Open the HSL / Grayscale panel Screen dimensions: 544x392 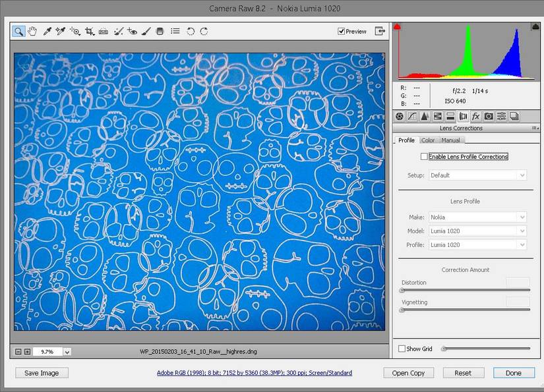tap(437, 117)
